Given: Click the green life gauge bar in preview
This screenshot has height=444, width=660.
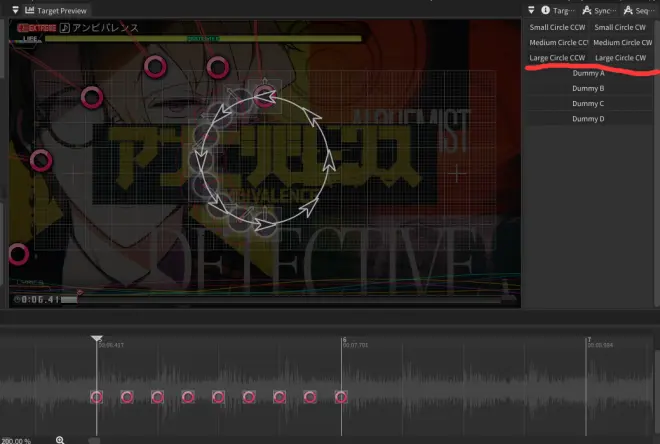Looking at the screenshot, I should [203, 39].
